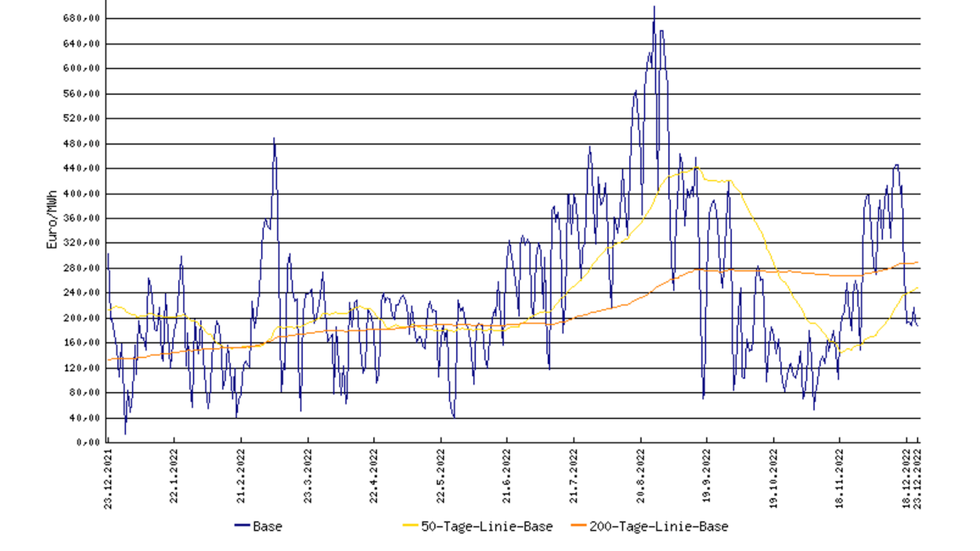Click the 21.2.2022 date label
The height and width of the screenshot is (551, 980).
(x=241, y=476)
